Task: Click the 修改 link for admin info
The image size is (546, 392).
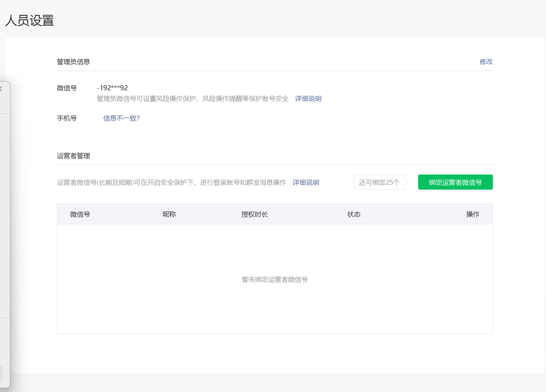Action: click(486, 62)
